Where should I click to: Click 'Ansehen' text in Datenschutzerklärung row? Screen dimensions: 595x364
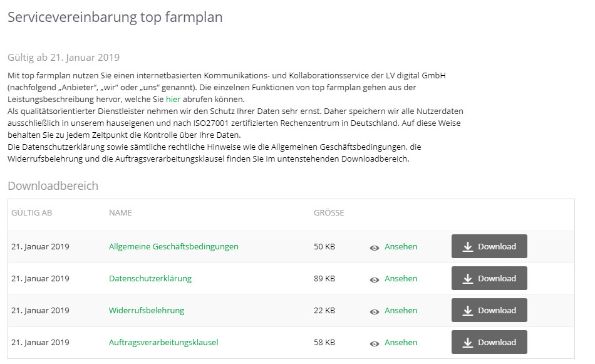(401, 278)
